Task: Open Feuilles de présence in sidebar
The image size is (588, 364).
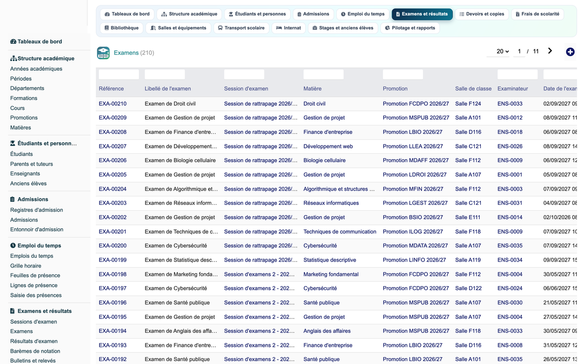Action: click(x=35, y=276)
